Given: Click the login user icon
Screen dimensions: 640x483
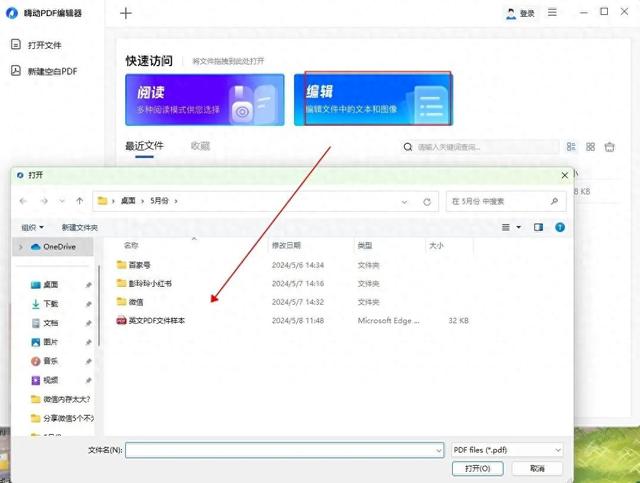Looking at the screenshot, I should pos(511,13).
